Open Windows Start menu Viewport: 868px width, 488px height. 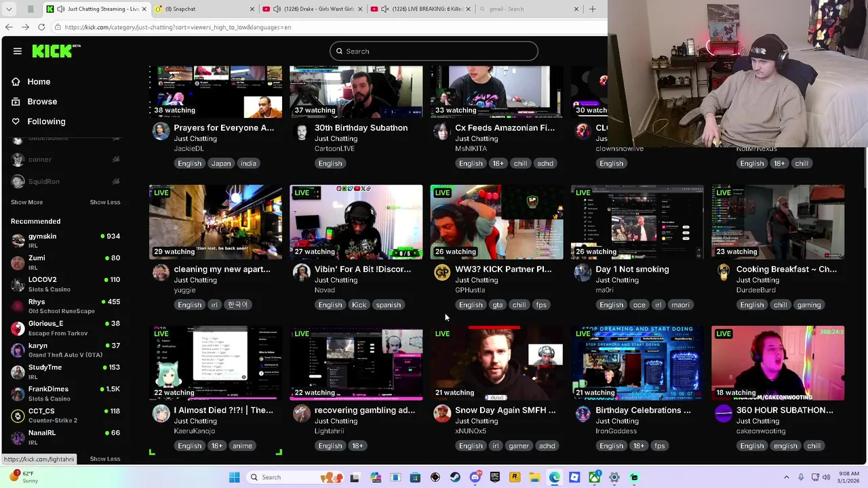(234, 477)
